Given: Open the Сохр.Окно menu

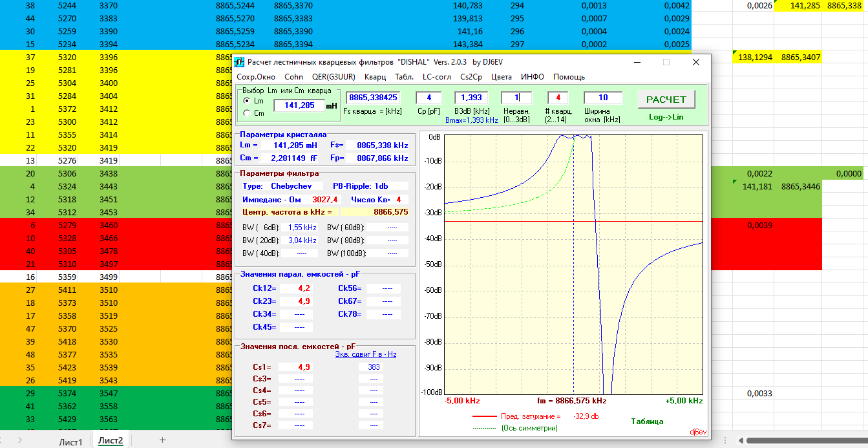Looking at the screenshot, I should tap(256, 77).
